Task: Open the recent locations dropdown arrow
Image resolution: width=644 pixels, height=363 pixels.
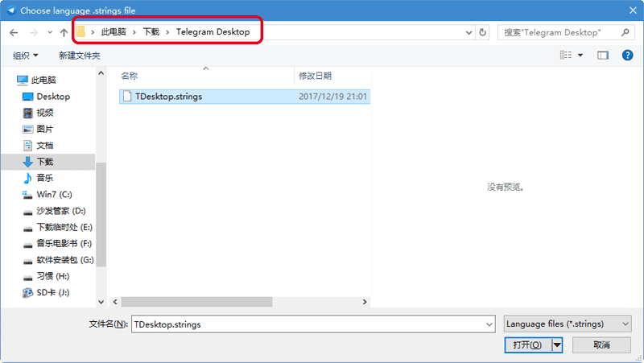Action: pos(50,32)
